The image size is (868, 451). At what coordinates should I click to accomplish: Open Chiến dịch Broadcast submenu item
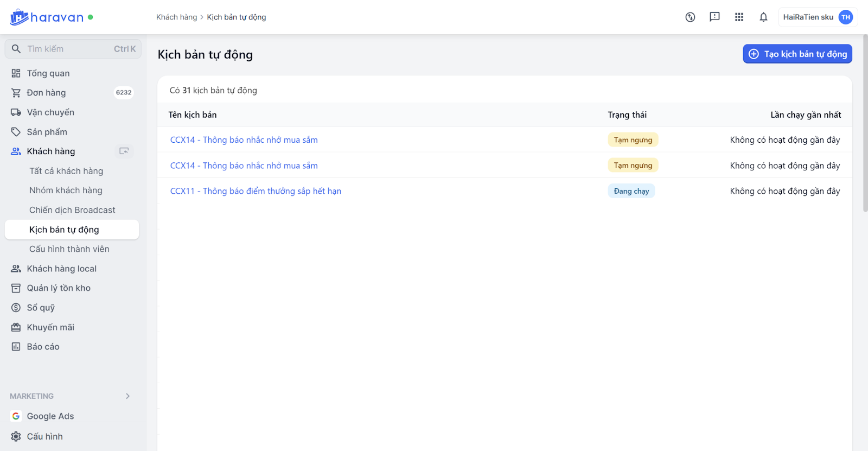pyautogui.click(x=72, y=210)
